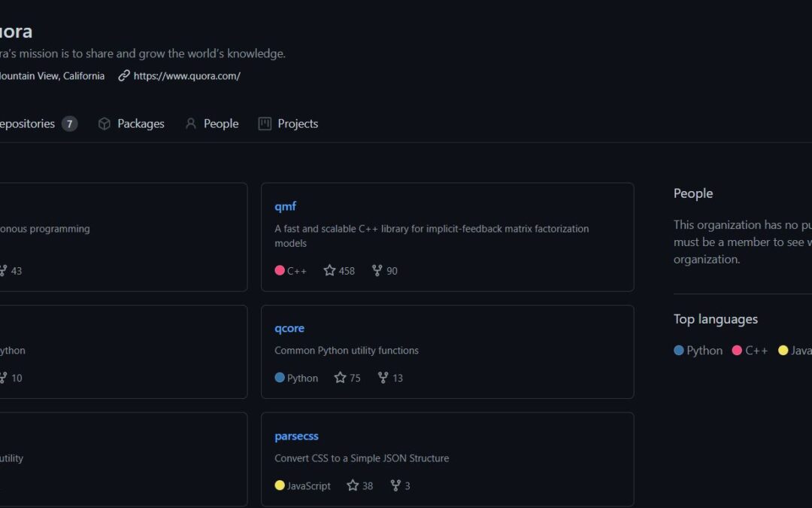This screenshot has height=508, width=812.
Task: Click the fork icon on qmf repository
Action: 377,270
